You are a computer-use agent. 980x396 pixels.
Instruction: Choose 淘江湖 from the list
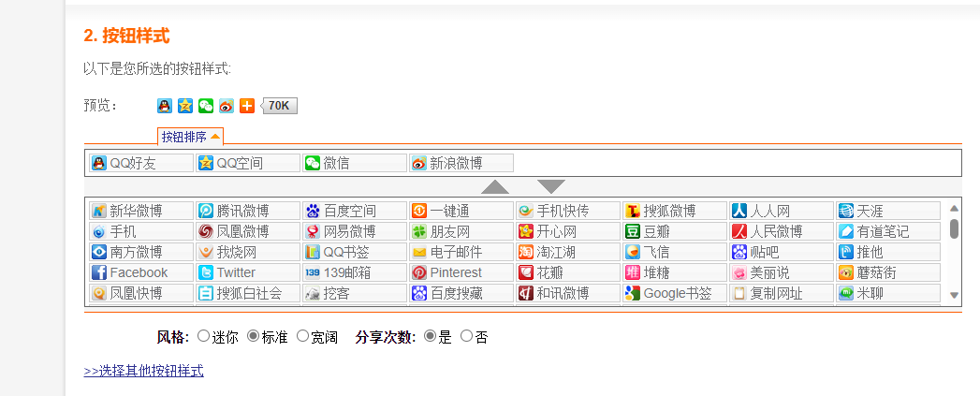[x=568, y=252]
